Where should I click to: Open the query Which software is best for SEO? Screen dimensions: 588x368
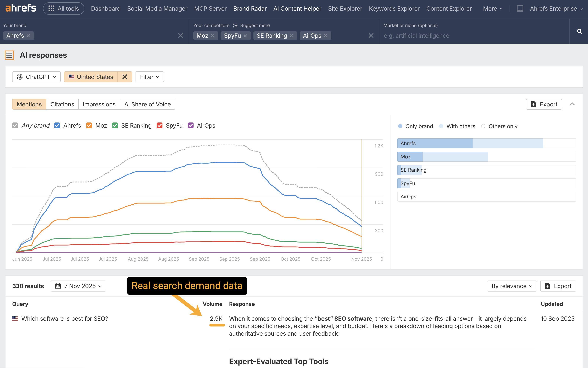tap(65, 318)
